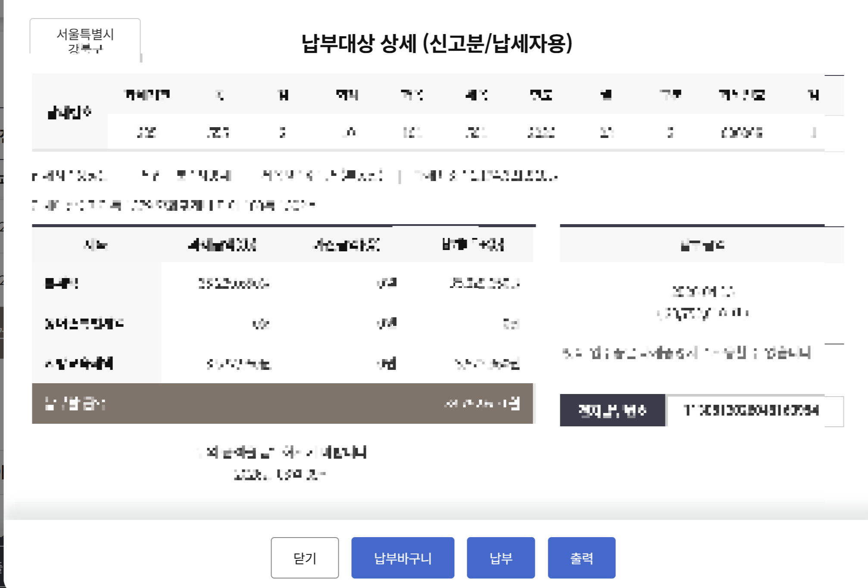The width and height of the screenshot is (868, 588).
Task: Click the third tax item row label
Action: [79, 363]
